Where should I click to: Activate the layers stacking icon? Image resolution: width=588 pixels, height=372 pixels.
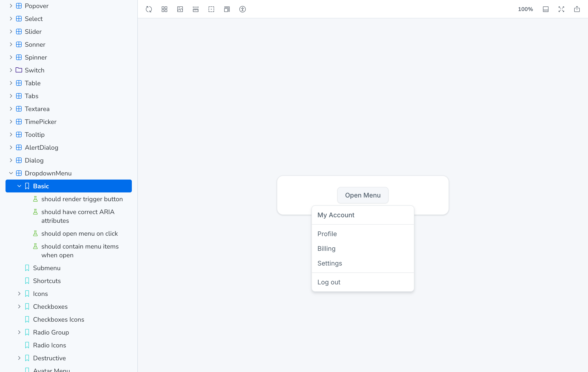(227, 9)
